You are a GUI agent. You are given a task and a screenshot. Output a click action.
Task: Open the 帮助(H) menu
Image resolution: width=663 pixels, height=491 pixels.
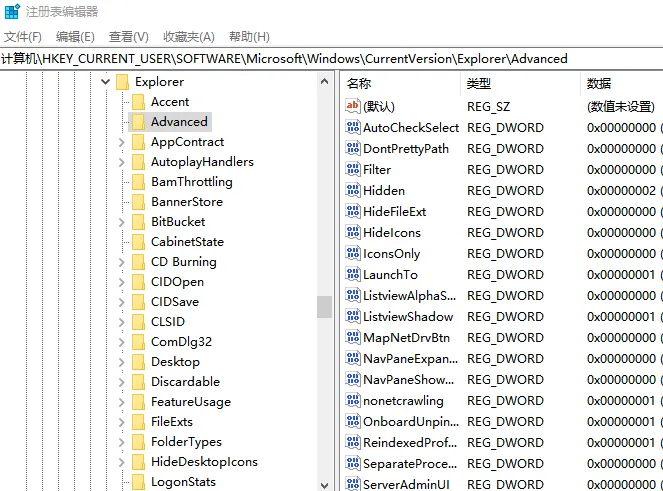pos(249,37)
